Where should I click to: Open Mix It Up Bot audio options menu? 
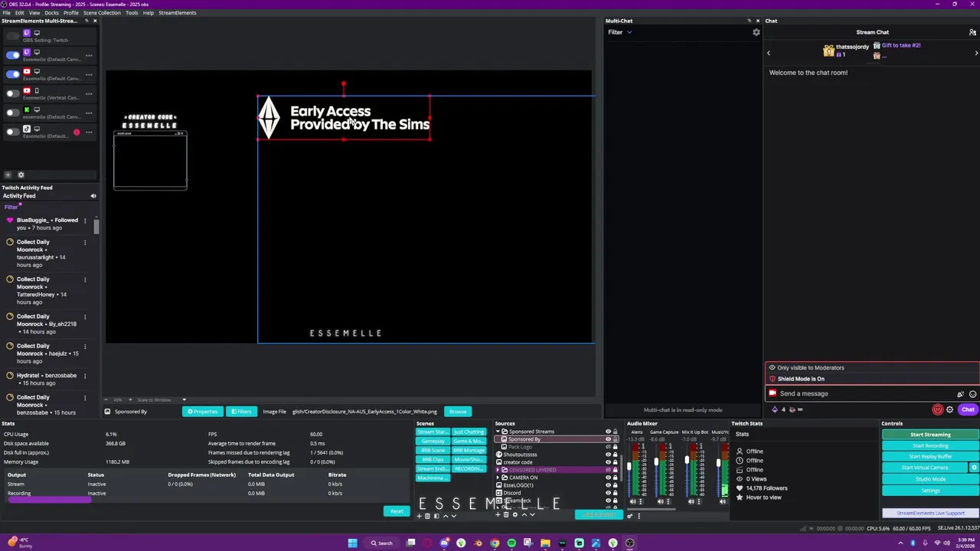698,501
